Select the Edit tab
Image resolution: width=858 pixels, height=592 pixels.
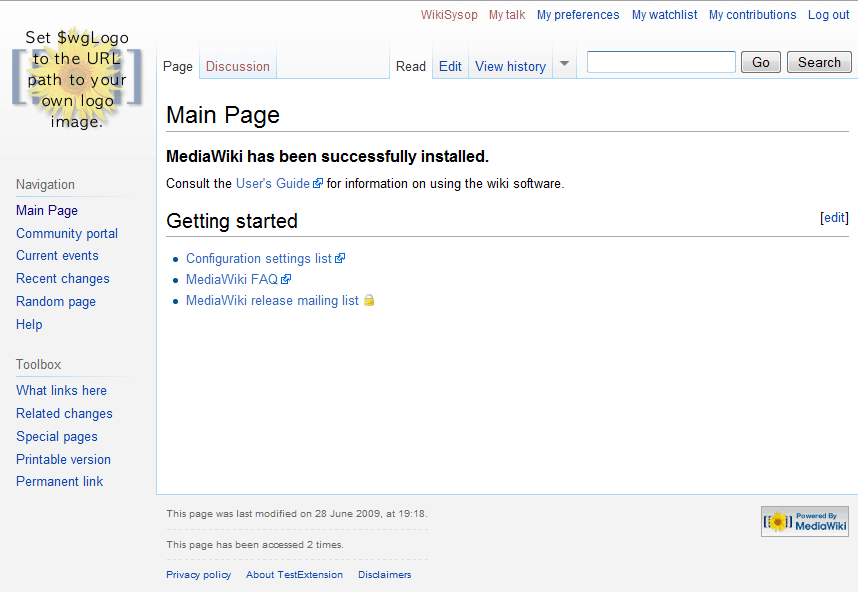point(450,66)
